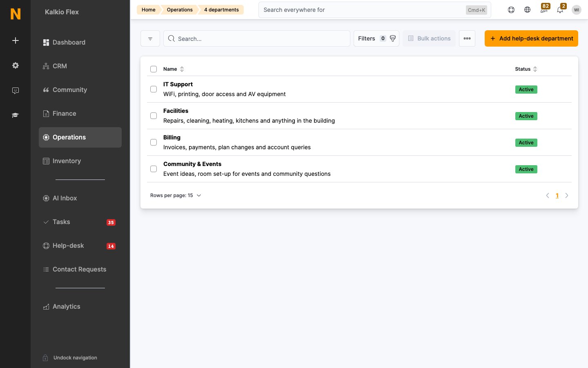The width and height of the screenshot is (588, 368).
Task: Click the orange N logo icon
Action: click(16, 14)
